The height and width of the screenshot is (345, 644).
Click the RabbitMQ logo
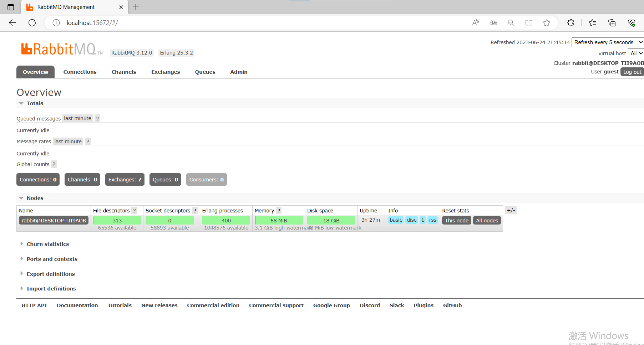pyautogui.click(x=62, y=49)
